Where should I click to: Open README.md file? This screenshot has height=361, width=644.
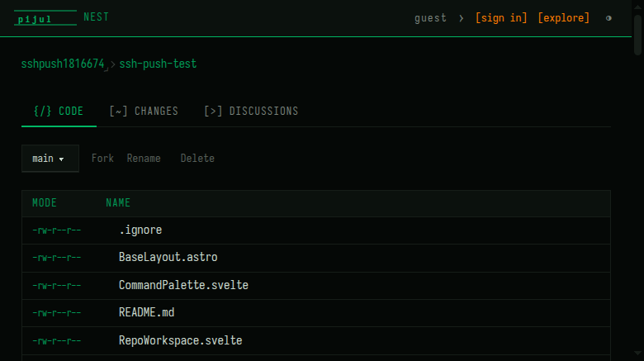click(x=147, y=312)
